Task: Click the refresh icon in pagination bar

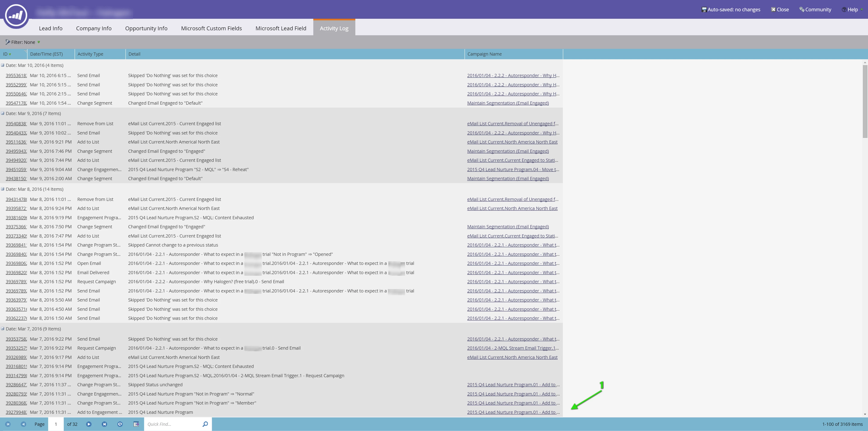Action: (120, 424)
